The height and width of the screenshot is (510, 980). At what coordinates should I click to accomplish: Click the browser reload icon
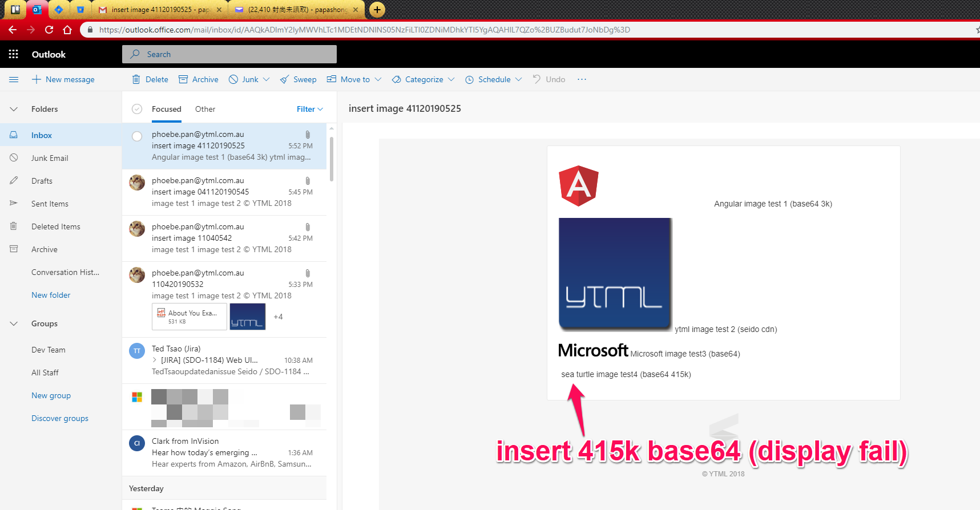coord(49,30)
